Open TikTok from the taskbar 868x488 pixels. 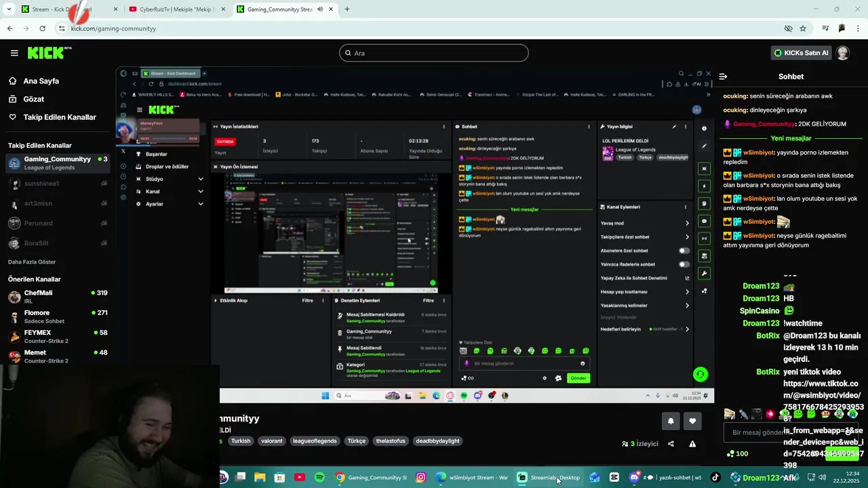pyautogui.click(x=715, y=477)
